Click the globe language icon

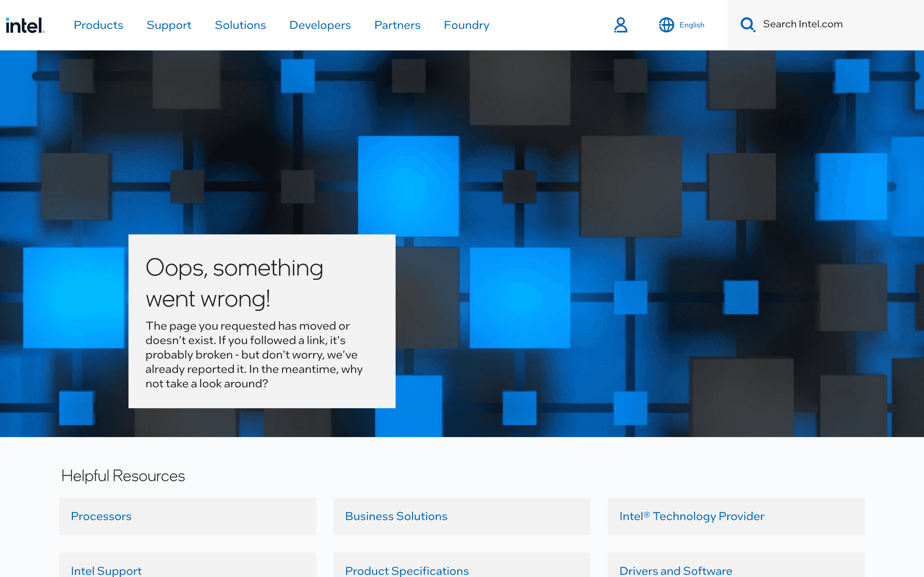point(666,25)
